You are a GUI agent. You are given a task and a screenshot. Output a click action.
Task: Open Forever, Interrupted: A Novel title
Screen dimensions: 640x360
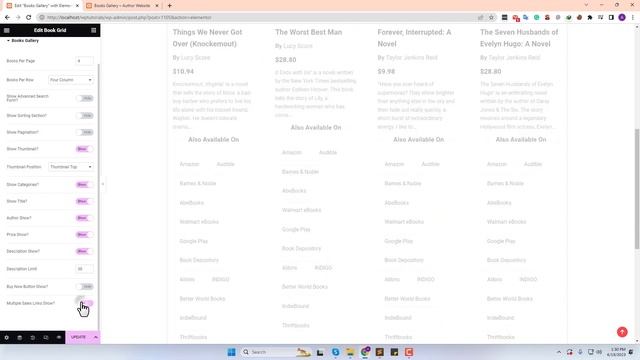point(414,38)
